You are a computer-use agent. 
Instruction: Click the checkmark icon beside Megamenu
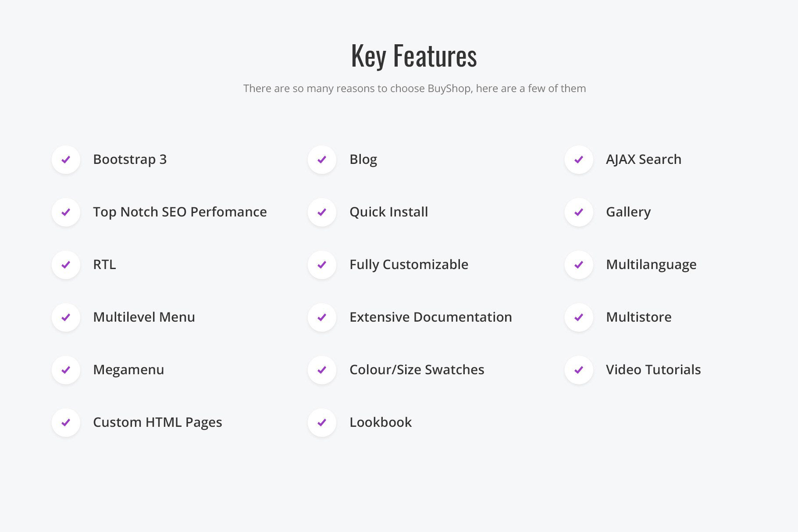click(x=66, y=370)
